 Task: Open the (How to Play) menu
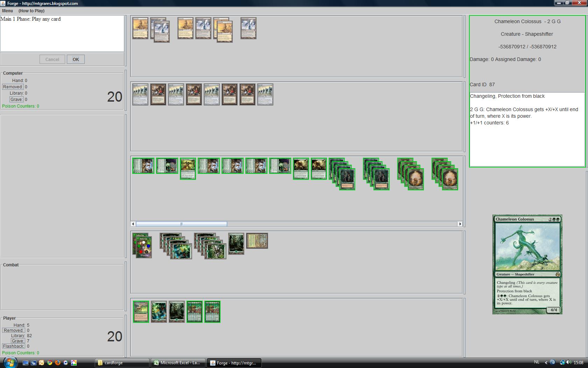pyautogui.click(x=31, y=11)
